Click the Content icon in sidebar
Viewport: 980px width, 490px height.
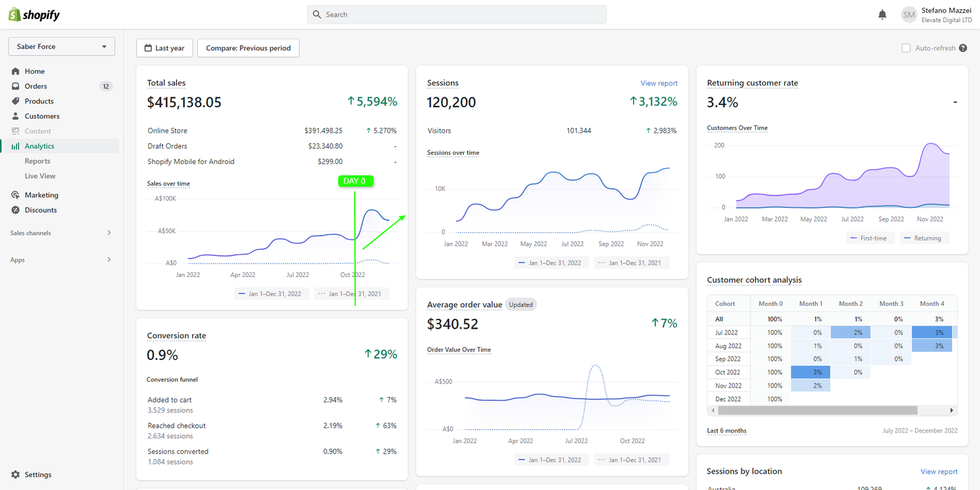click(16, 131)
